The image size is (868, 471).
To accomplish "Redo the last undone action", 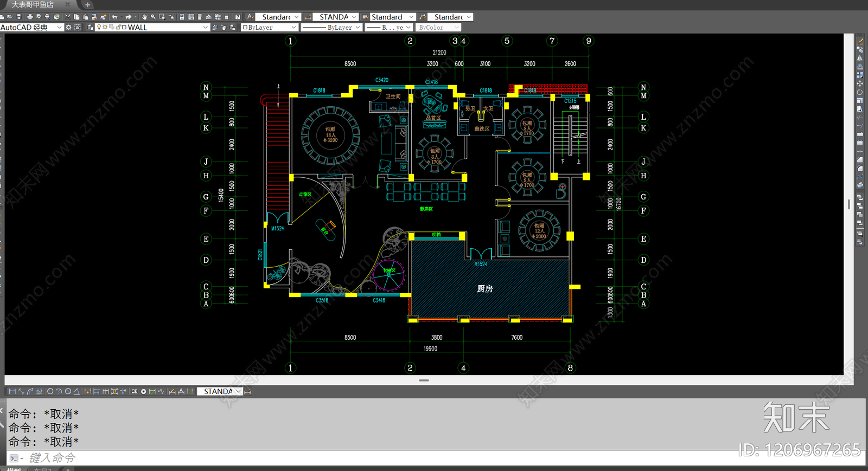I will pyautogui.click(x=129, y=17).
